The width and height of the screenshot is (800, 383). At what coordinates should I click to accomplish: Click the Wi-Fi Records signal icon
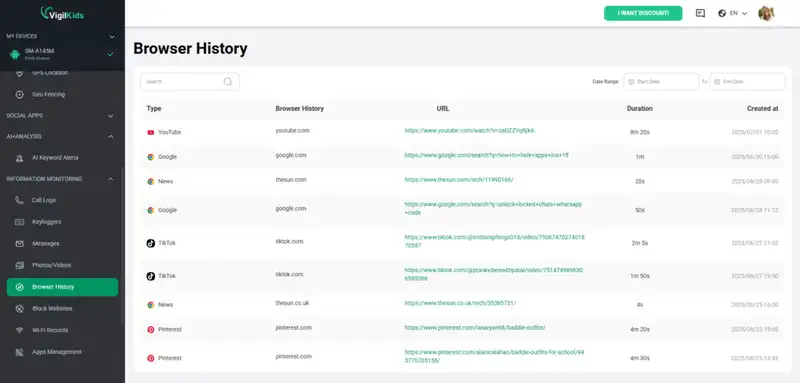click(19, 330)
